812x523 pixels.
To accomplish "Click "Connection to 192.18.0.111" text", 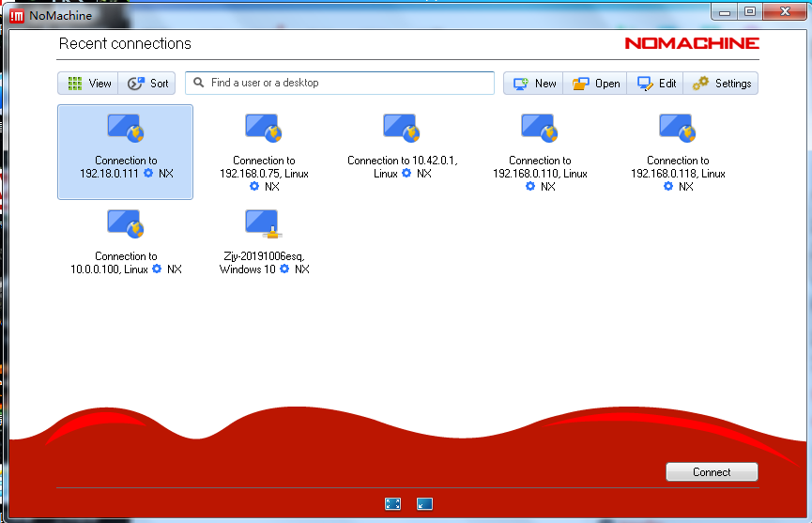I will coord(119,167).
